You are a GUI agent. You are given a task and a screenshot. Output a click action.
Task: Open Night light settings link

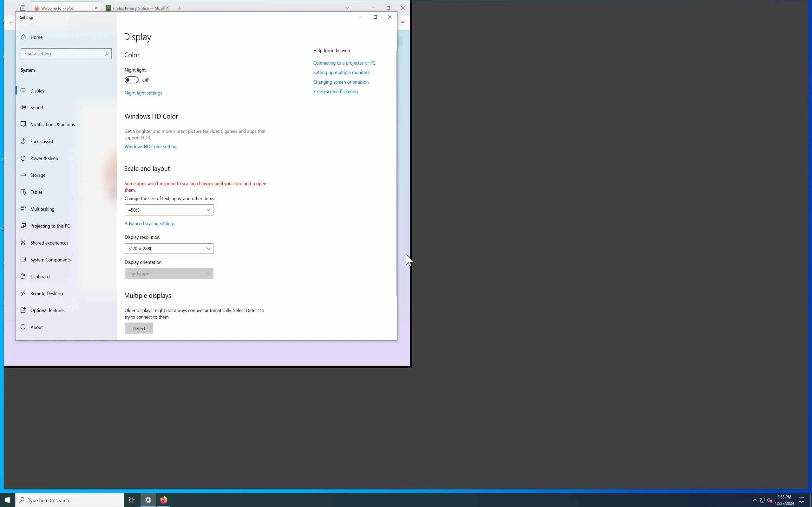pyautogui.click(x=143, y=93)
